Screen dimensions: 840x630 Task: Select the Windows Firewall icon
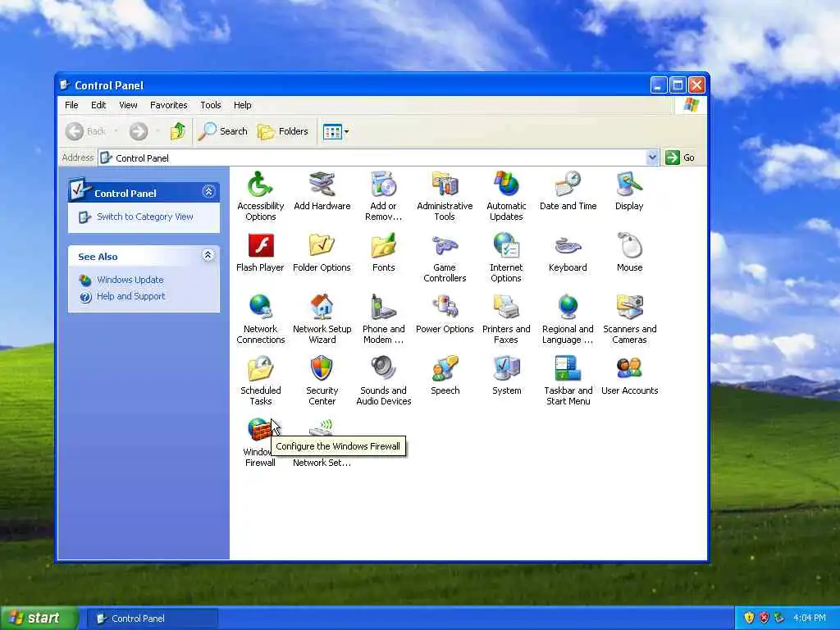tap(259, 430)
